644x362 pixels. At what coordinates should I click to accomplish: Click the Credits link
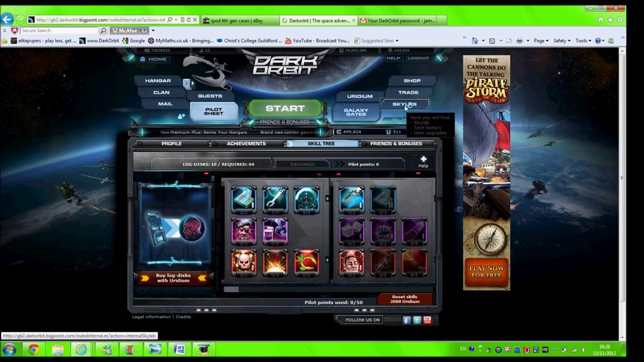pos(183,317)
